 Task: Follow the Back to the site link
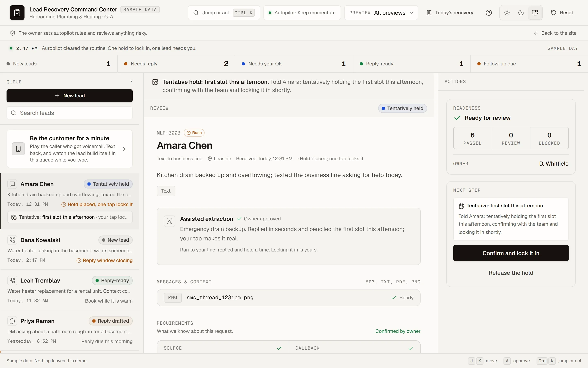coord(555,33)
